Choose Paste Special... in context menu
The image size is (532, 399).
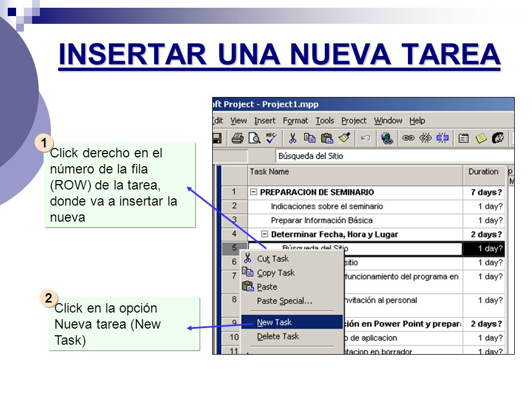(x=292, y=301)
